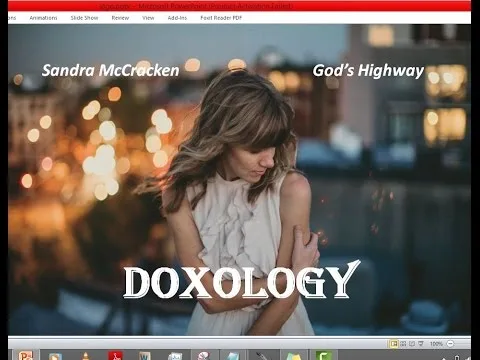Select the Sandra McCracken text box

click(110, 71)
